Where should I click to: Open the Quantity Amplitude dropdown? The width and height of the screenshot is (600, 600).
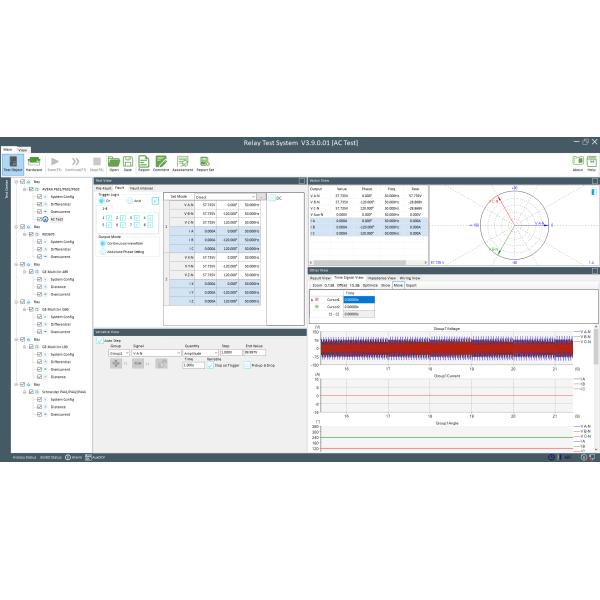pos(198,353)
